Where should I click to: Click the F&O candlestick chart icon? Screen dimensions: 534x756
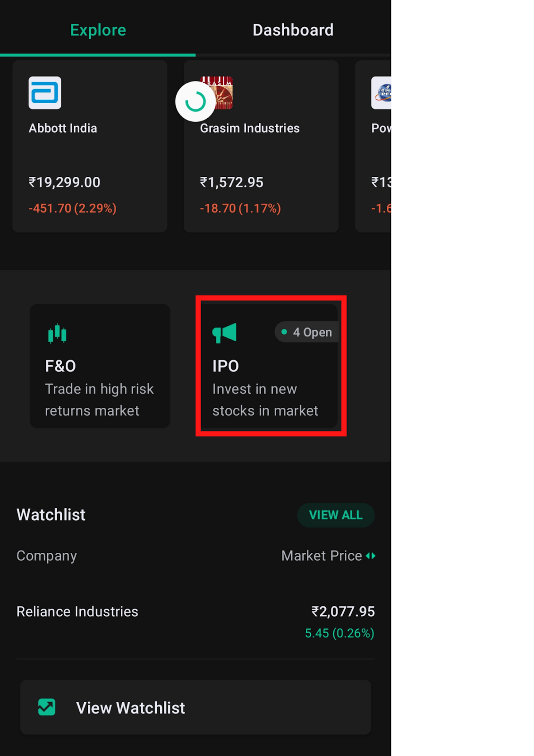coord(57,333)
